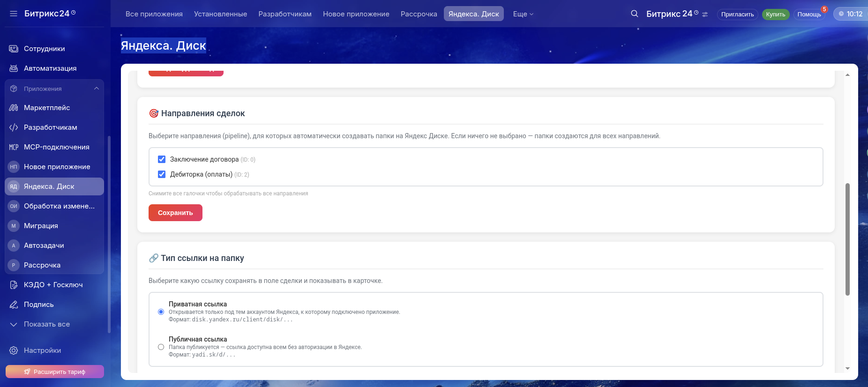
Task: Click the Снимите все галочки hint text
Action: 228,193
